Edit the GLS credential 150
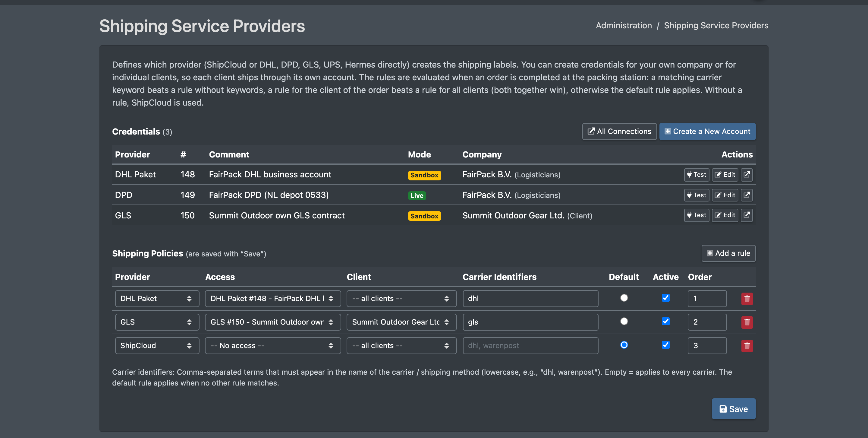 tap(725, 215)
